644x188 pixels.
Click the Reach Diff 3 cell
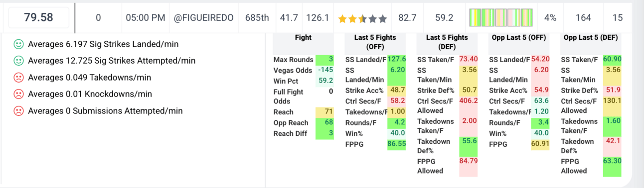point(325,133)
